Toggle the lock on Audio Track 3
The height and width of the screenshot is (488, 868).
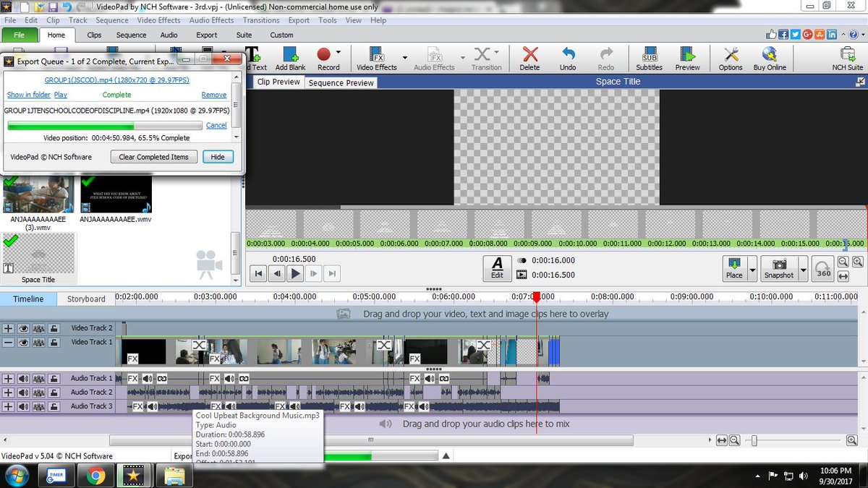click(x=54, y=406)
